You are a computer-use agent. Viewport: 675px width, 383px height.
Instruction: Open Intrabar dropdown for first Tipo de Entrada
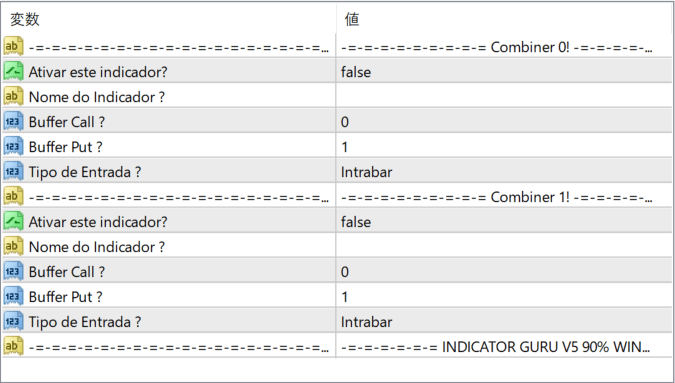click(x=504, y=172)
